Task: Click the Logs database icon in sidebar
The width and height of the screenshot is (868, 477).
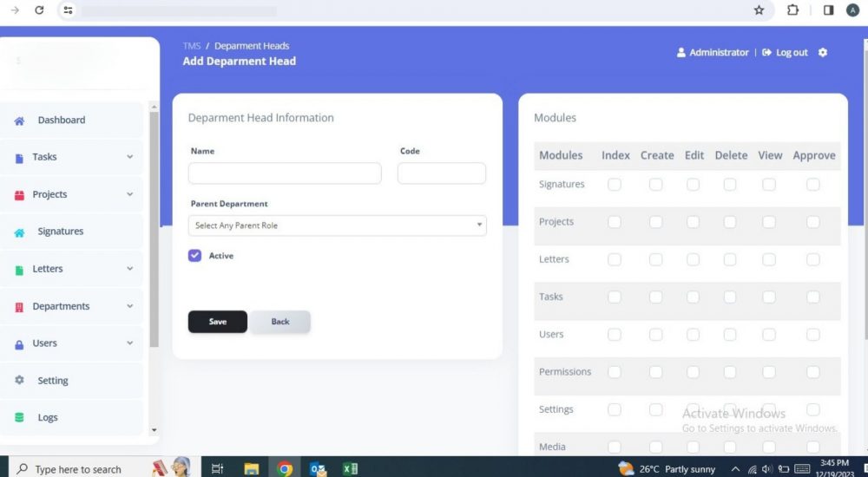Action: pyautogui.click(x=19, y=418)
